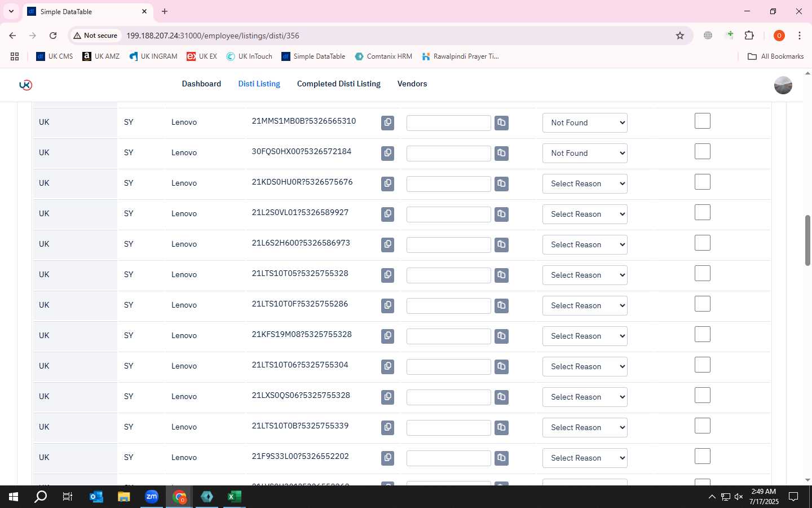
Task: Open Select Reason dropdown for 21LTS10T0F row
Action: pos(585,305)
